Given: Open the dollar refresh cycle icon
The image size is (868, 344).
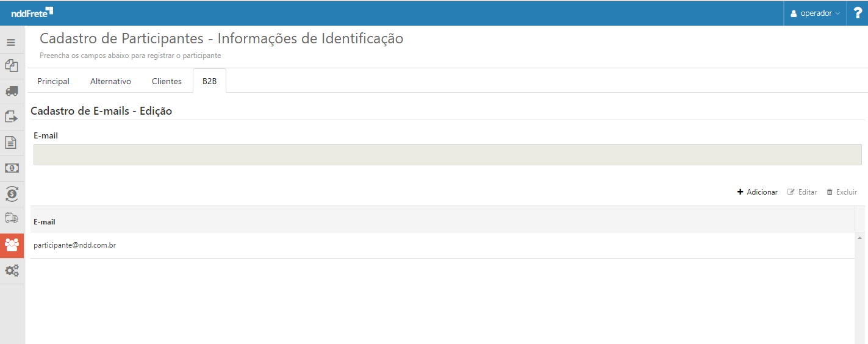Looking at the screenshot, I should pos(11,193).
